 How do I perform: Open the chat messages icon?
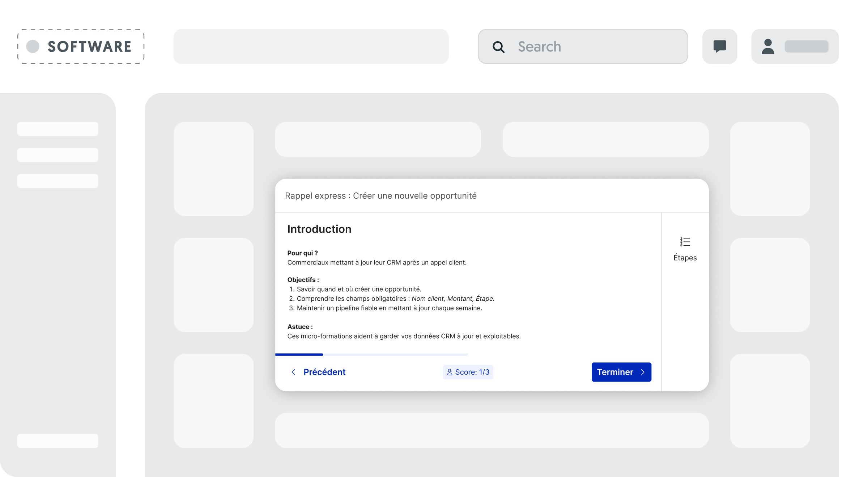pyautogui.click(x=720, y=47)
